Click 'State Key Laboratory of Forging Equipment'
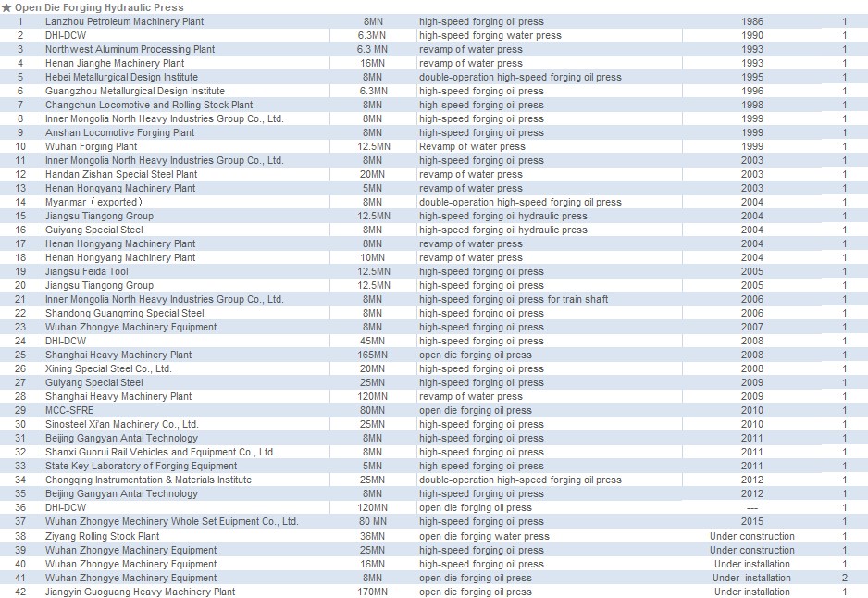Image resolution: width=868 pixels, height=598 pixels. point(142,466)
